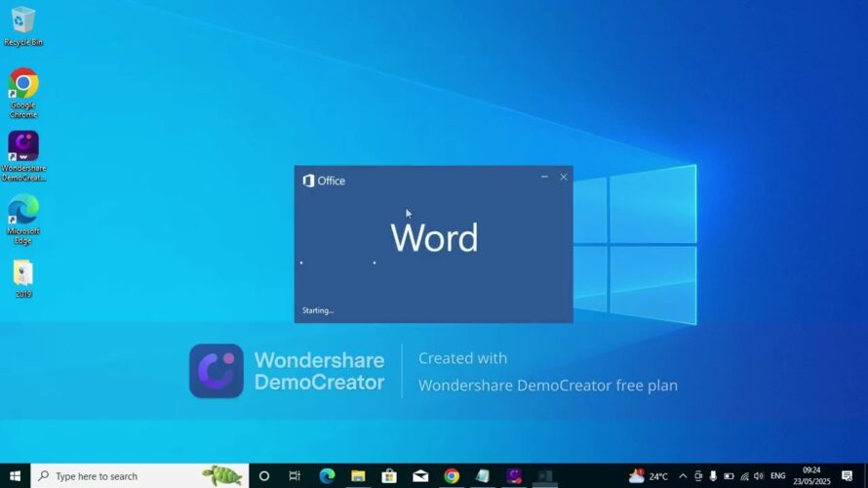Check the battery status icon

729,476
